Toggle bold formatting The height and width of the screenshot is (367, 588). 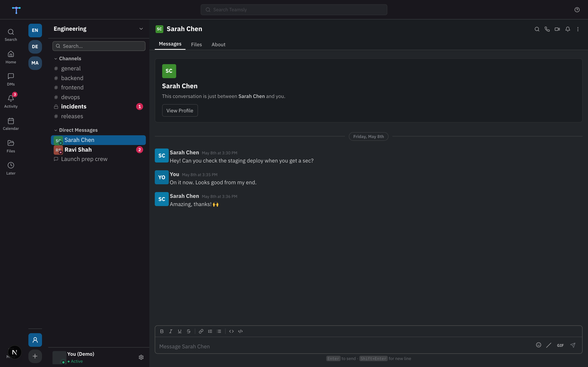pos(162,331)
